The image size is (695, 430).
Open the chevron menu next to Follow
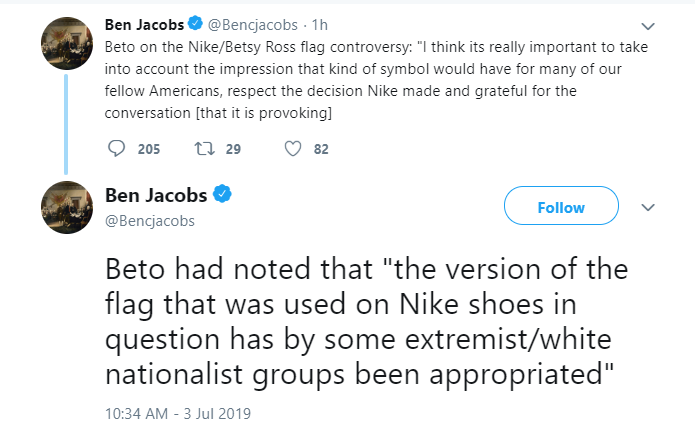coord(648,208)
